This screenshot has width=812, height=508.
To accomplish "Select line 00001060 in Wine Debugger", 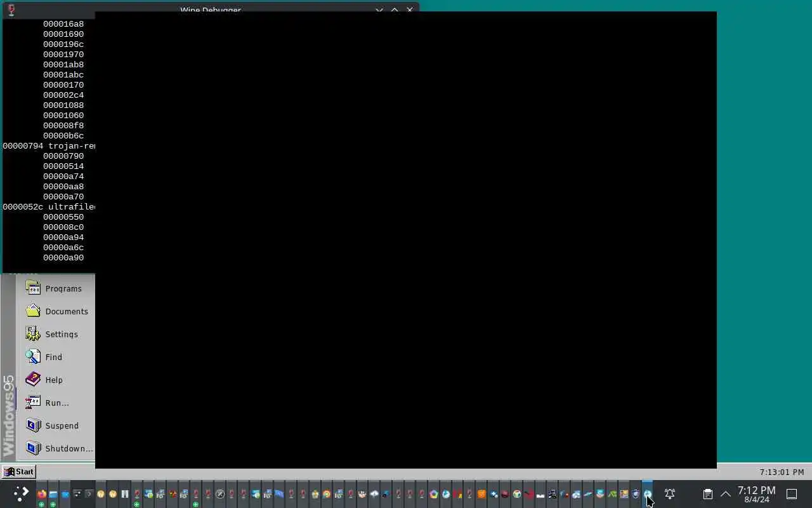I will tap(63, 116).
